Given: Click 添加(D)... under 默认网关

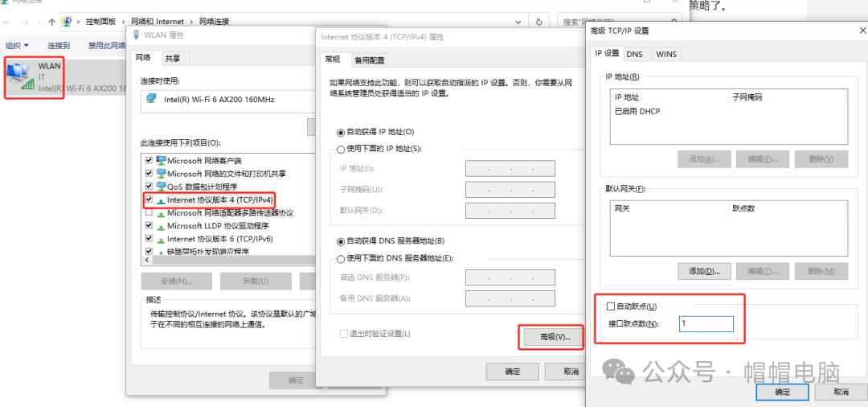Looking at the screenshot, I should click(x=704, y=271).
